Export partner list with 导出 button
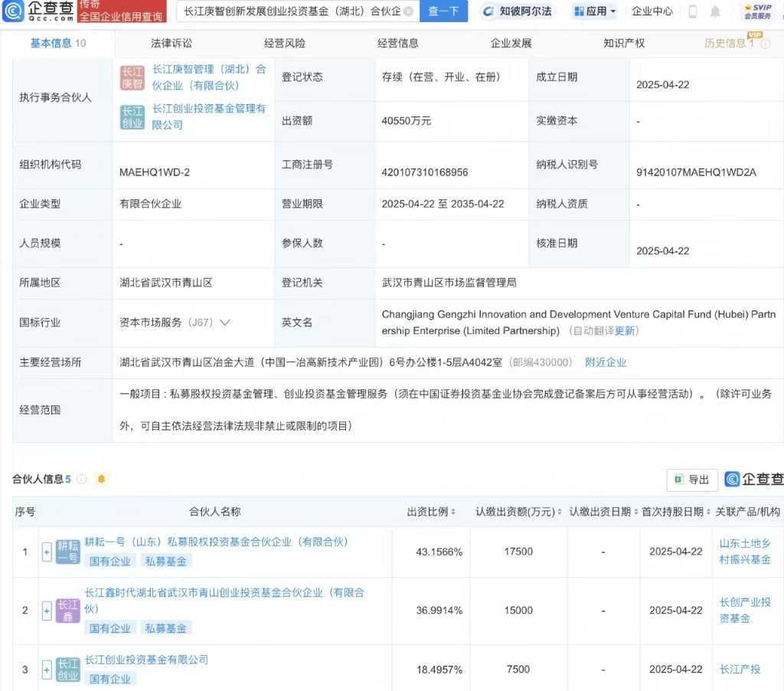This screenshot has height=691, width=784. (691, 480)
